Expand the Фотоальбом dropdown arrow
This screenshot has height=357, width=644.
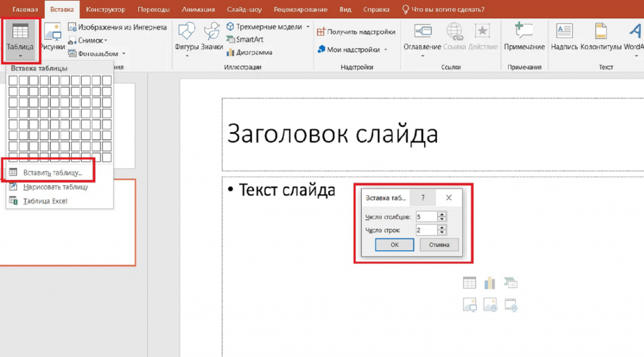[124, 54]
